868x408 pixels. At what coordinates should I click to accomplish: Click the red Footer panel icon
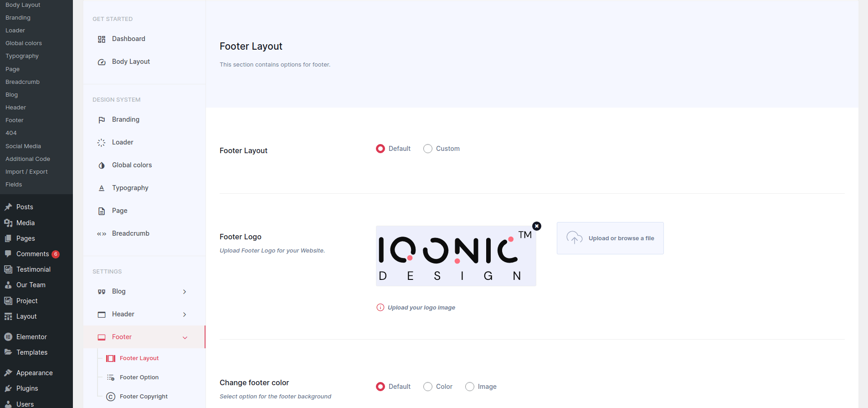click(102, 337)
